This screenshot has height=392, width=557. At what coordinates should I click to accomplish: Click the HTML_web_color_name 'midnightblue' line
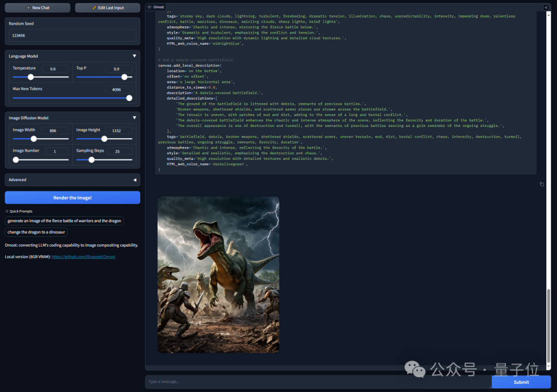[x=205, y=44]
